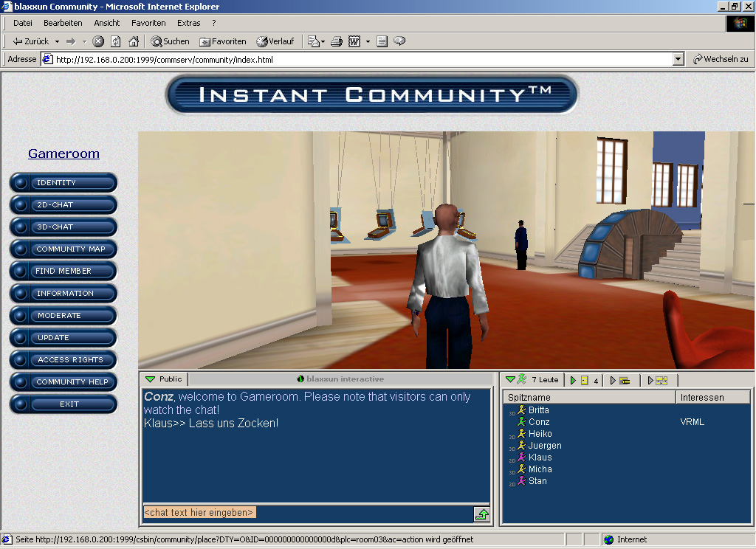Click the green send chat arrow icon
Screen dimensions: 756x549
coord(481,514)
